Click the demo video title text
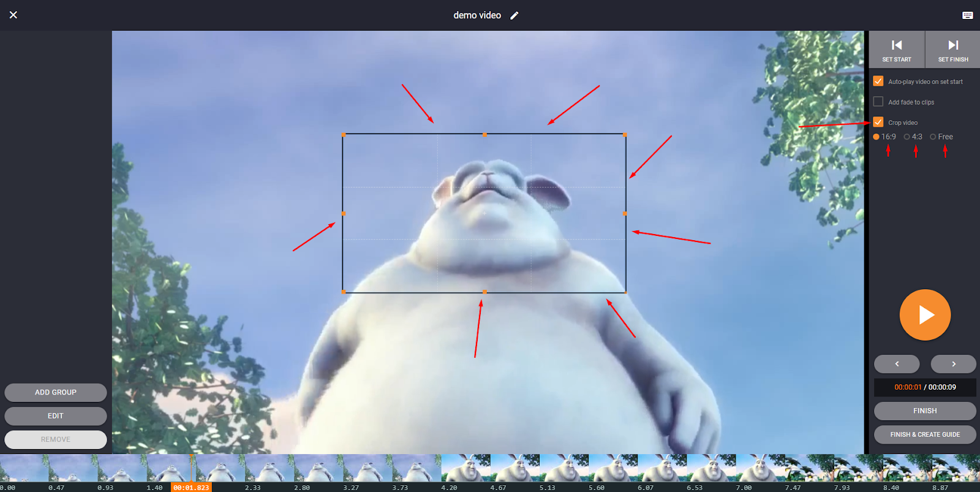980x492 pixels. [477, 15]
